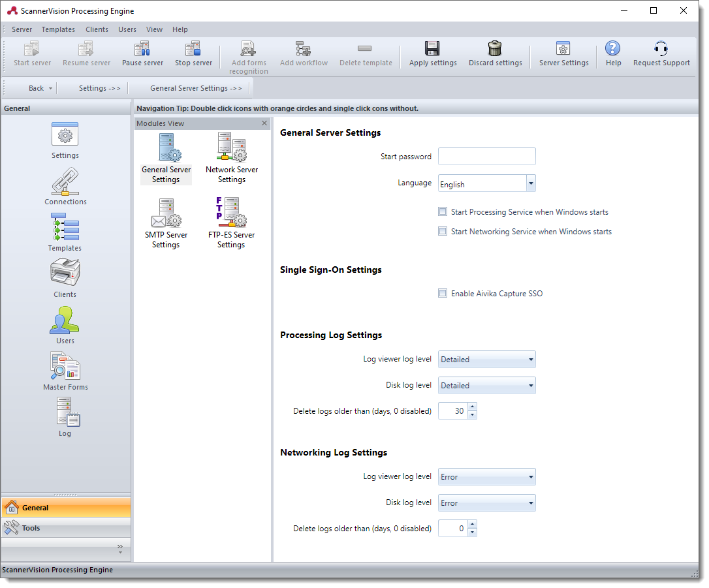Open FTP-ES Server Settings module
This screenshot has height=588, width=709.
[230, 213]
